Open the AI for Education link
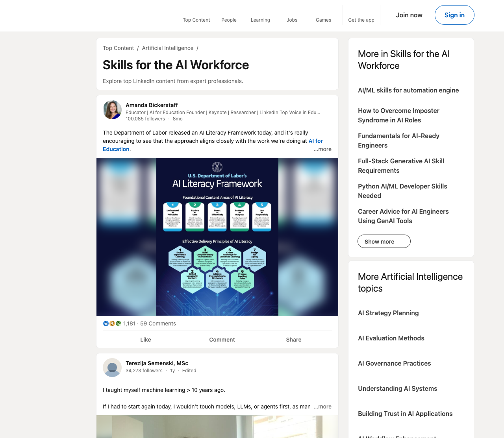 (213, 145)
